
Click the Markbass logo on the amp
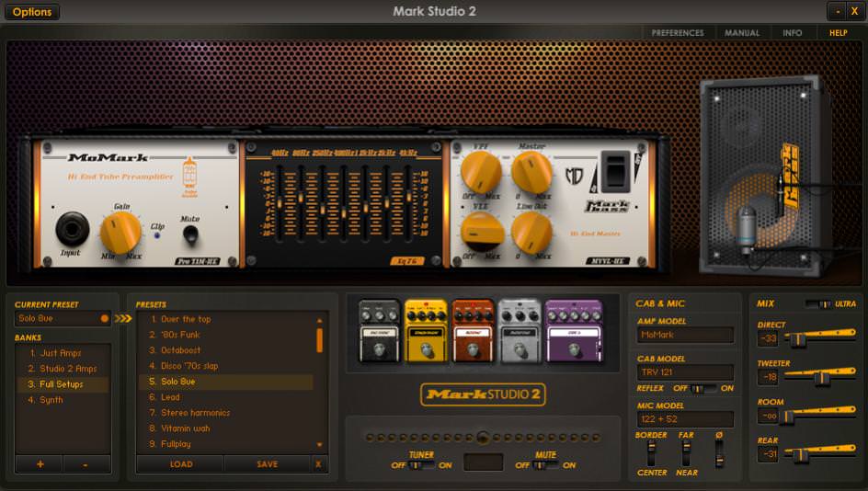tap(607, 206)
